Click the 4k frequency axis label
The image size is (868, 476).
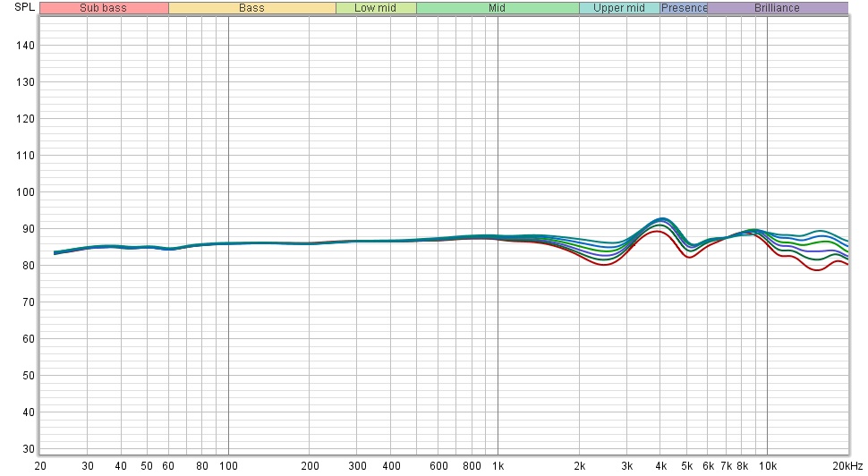tap(660, 466)
